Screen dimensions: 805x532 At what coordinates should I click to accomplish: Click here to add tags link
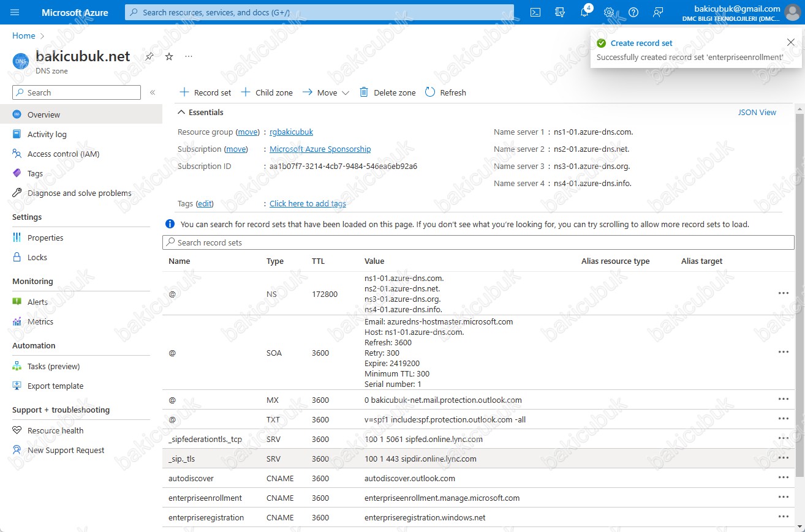(x=308, y=203)
